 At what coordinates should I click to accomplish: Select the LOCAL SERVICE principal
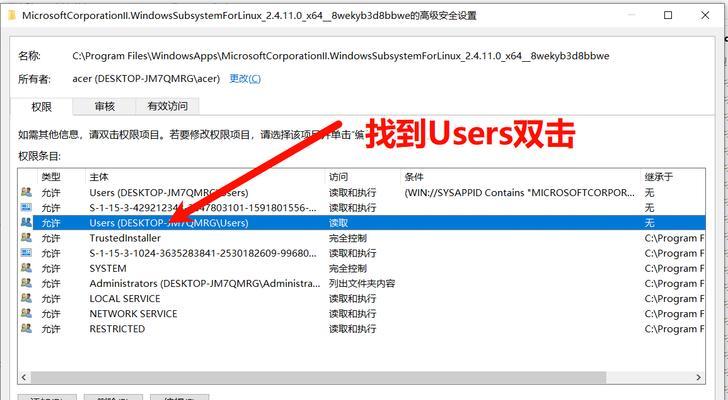(124, 299)
